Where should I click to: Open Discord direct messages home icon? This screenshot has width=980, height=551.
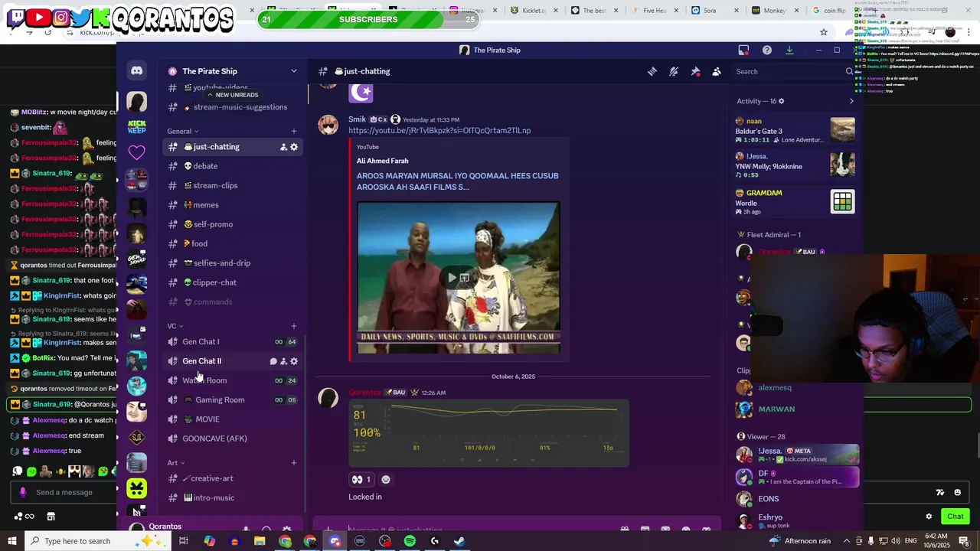tap(136, 71)
